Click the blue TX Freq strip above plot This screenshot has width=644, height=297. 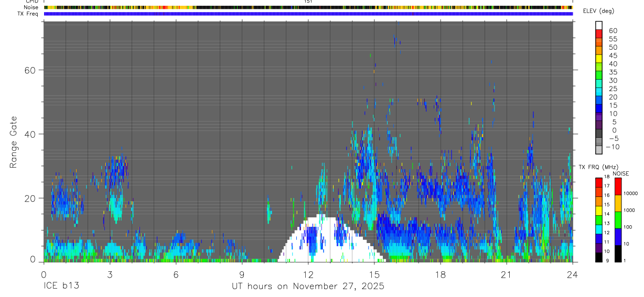click(x=308, y=14)
